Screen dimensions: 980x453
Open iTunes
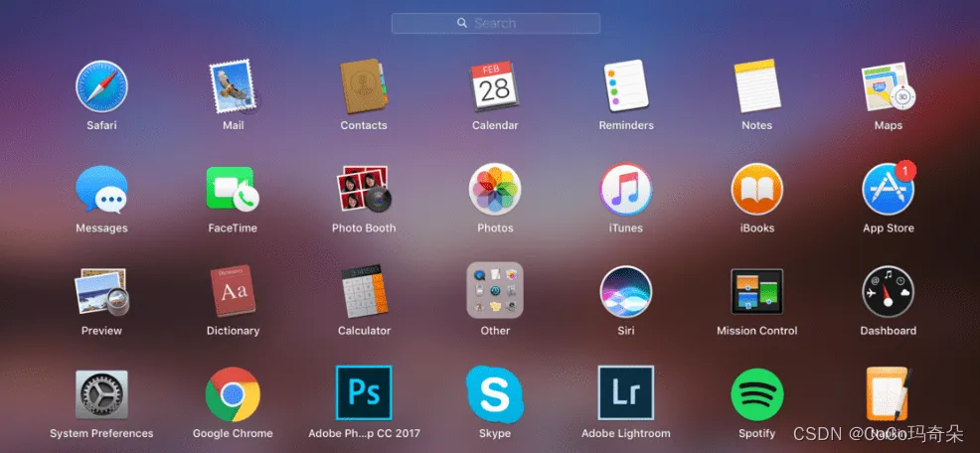pos(625,190)
